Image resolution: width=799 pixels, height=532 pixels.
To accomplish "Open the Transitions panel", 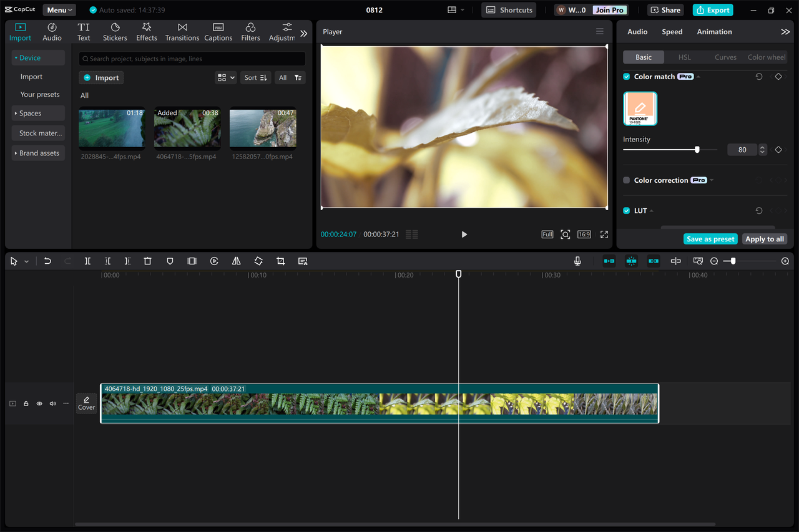I will (x=182, y=31).
